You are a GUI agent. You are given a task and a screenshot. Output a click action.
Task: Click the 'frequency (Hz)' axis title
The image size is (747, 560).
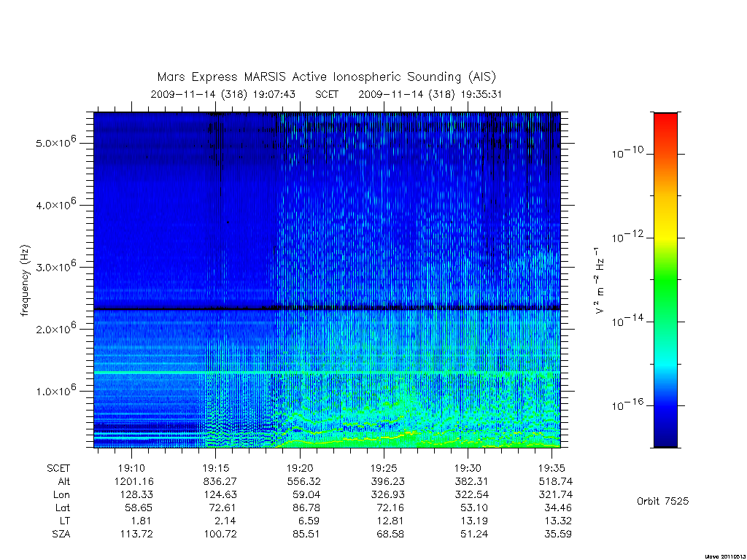point(25,281)
